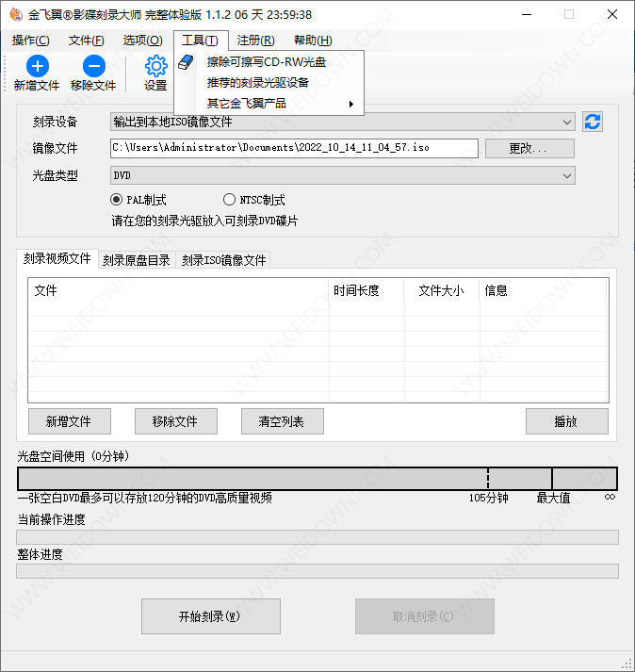Screen dimensions: 635x672
Task: Open the 帮助(H) menu
Action: (313, 41)
